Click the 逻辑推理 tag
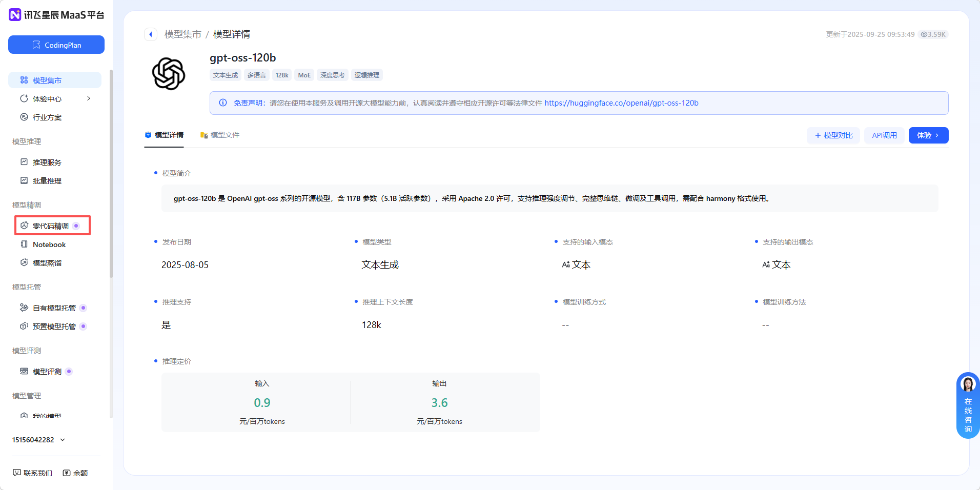Screen dimensions: 980x490 [x=367, y=75]
